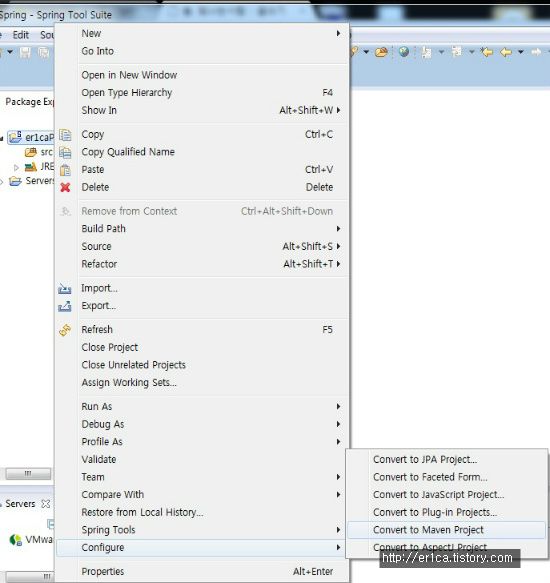This screenshot has width=550, height=583.
Task: Click the Paste clipboard icon
Action: [x=65, y=170]
